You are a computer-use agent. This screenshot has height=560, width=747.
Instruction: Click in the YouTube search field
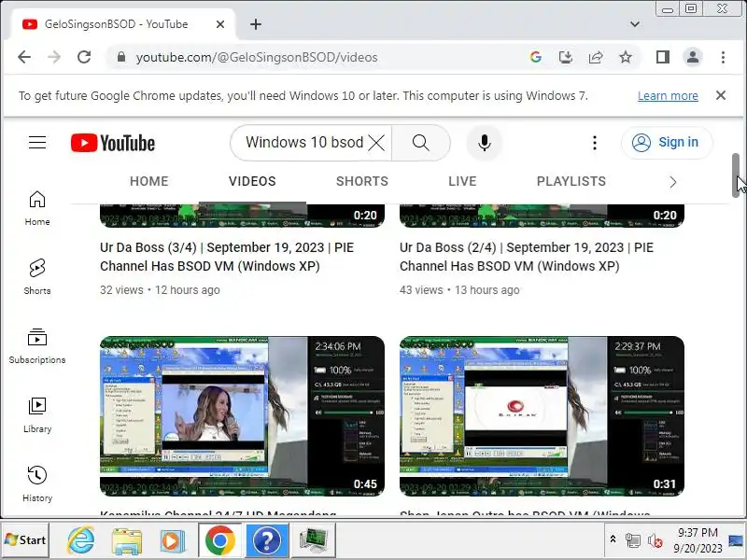[x=304, y=143]
